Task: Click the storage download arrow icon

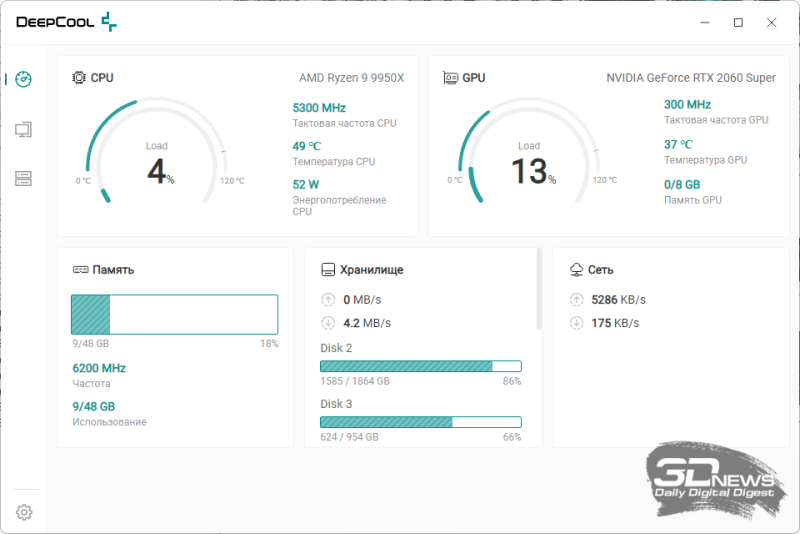Action: point(328,323)
